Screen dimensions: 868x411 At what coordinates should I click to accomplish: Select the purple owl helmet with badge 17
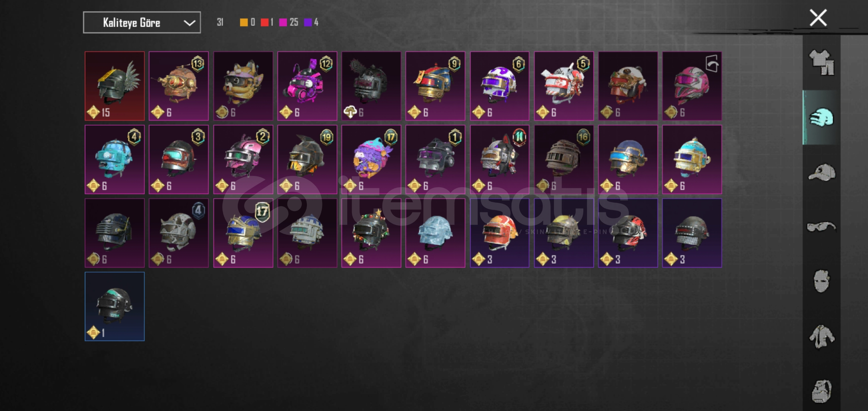(371, 159)
